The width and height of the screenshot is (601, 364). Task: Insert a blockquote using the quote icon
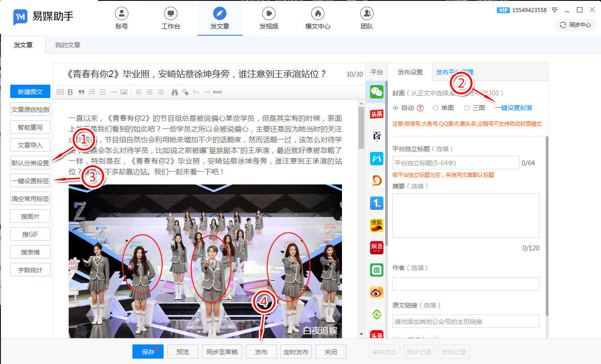81,92
